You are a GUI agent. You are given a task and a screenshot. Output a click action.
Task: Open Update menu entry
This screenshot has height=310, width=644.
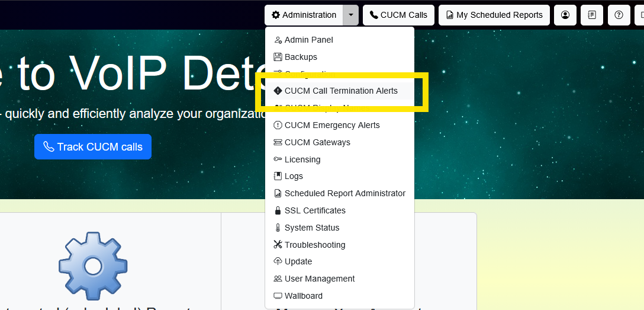click(x=340, y=261)
